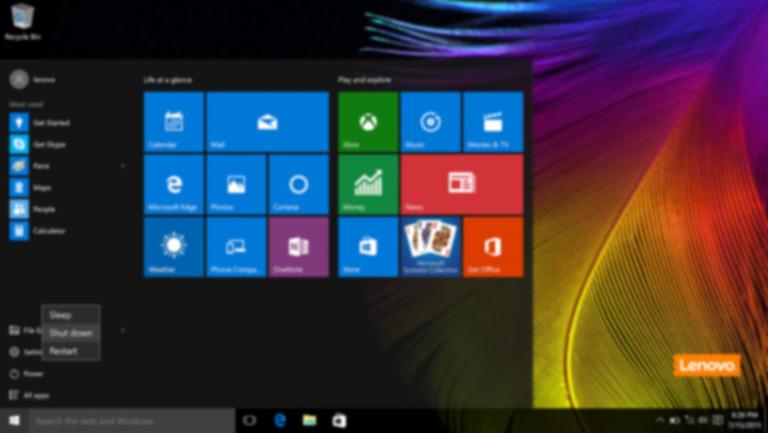Screen dimensions: 768x433
Task: Open the Weather tile
Action: tap(173, 247)
